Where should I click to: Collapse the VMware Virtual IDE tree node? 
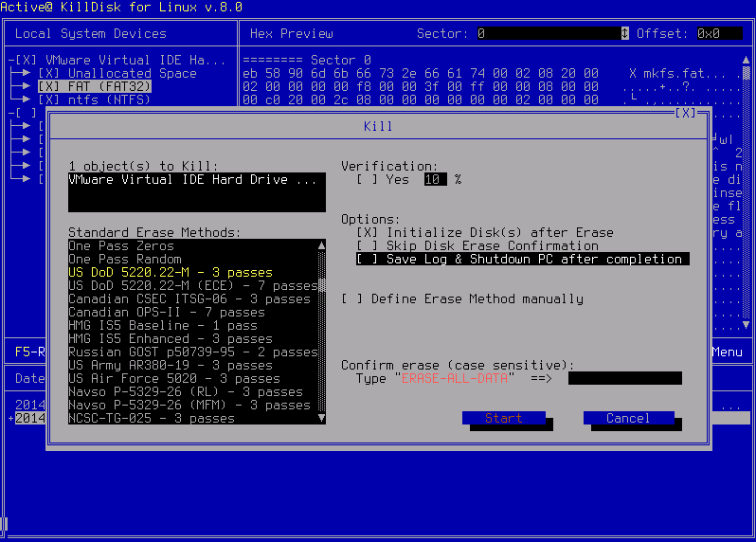[x=11, y=61]
